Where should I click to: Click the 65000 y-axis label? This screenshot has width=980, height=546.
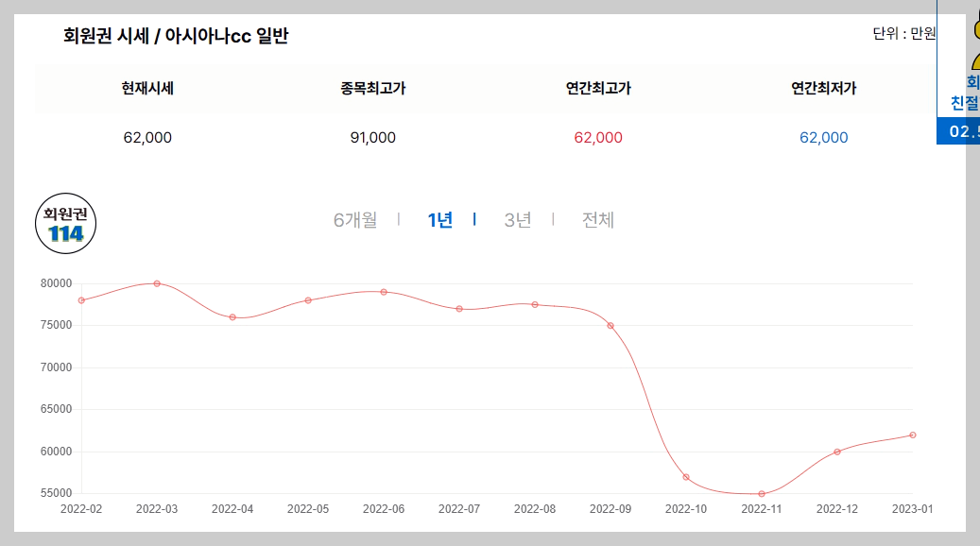point(57,409)
